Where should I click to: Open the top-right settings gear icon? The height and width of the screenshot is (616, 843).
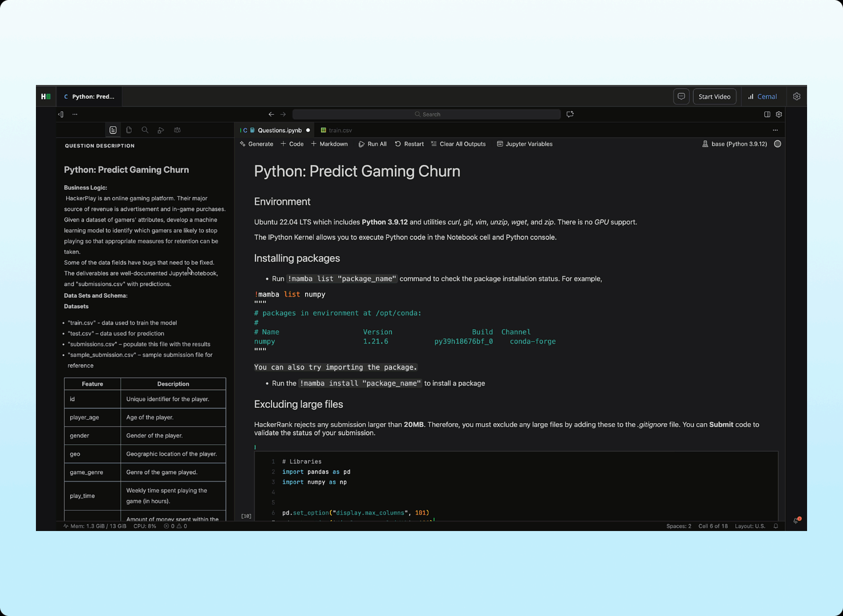796,96
